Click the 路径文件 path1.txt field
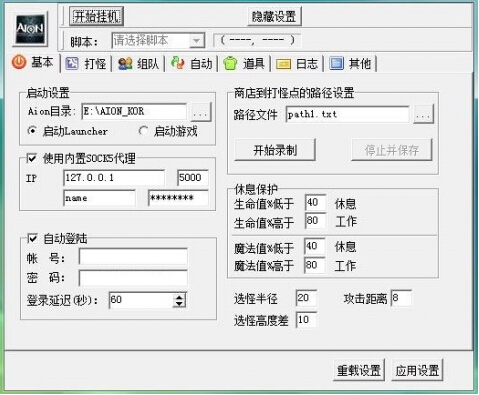Image resolution: width=479 pixels, height=395 pixels. pyautogui.click(x=347, y=114)
